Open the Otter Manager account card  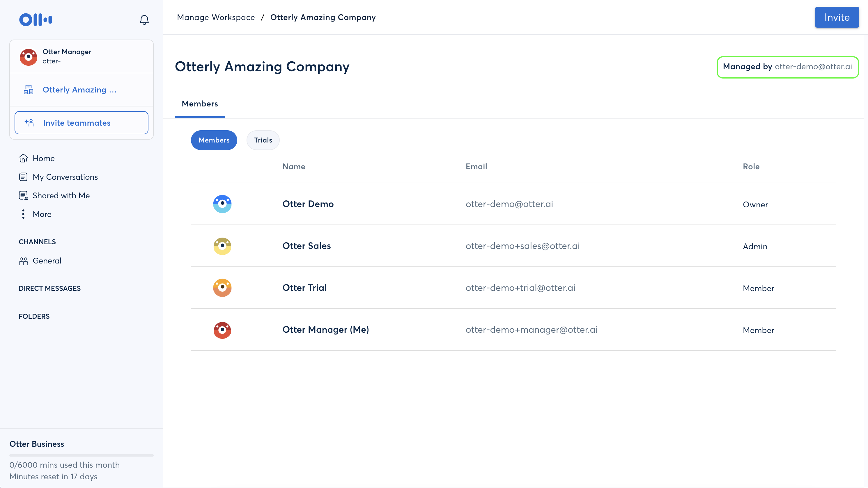82,56
